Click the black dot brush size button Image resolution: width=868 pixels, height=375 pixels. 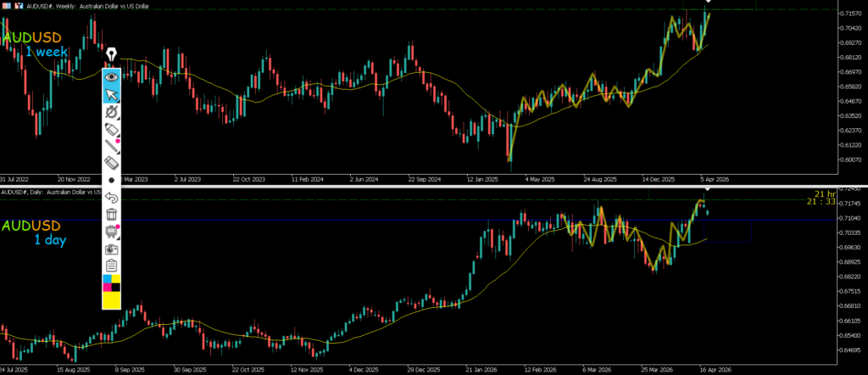[111, 180]
